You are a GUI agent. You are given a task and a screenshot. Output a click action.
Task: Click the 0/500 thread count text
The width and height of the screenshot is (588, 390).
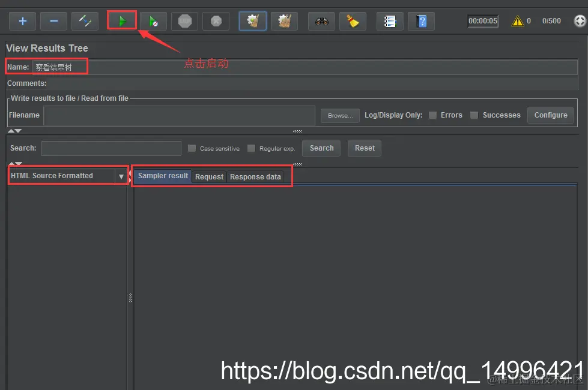coord(551,21)
